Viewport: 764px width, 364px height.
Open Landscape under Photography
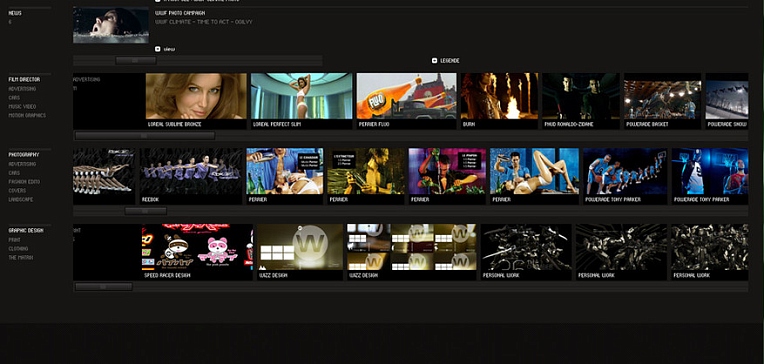pyautogui.click(x=21, y=200)
